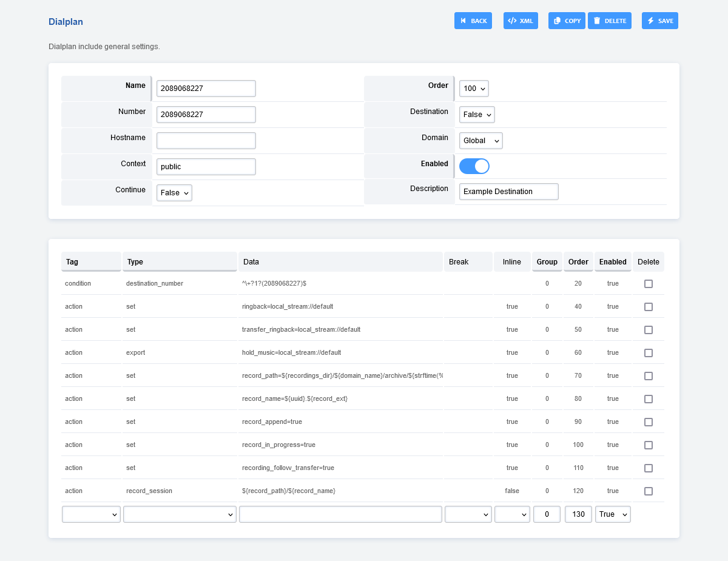The width and height of the screenshot is (728, 561).
Task: Expand the new row Type dropdown
Action: [180, 514]
